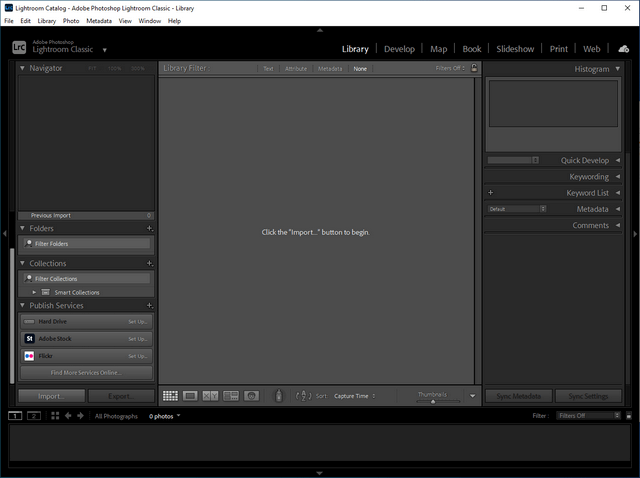640x478 pixels.
Task: Expand the Smart Collections group
Action: click(34, 292)
